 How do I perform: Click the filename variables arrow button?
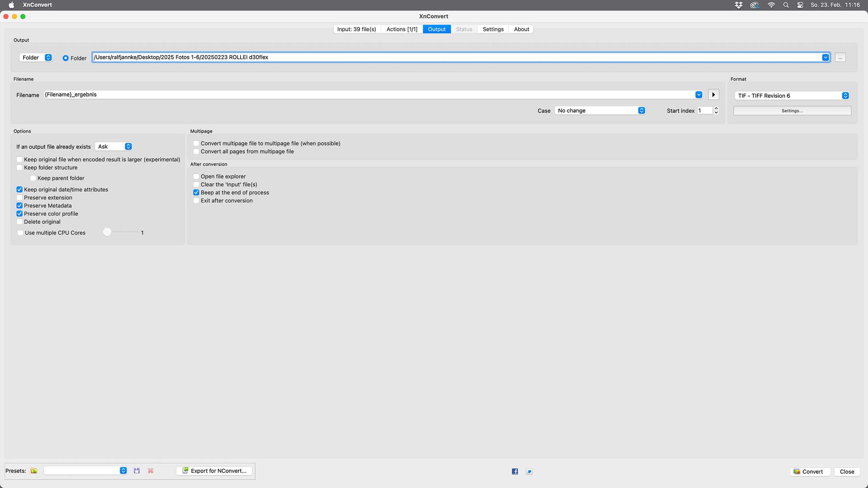pyautogui.click(x=713, y=95)
